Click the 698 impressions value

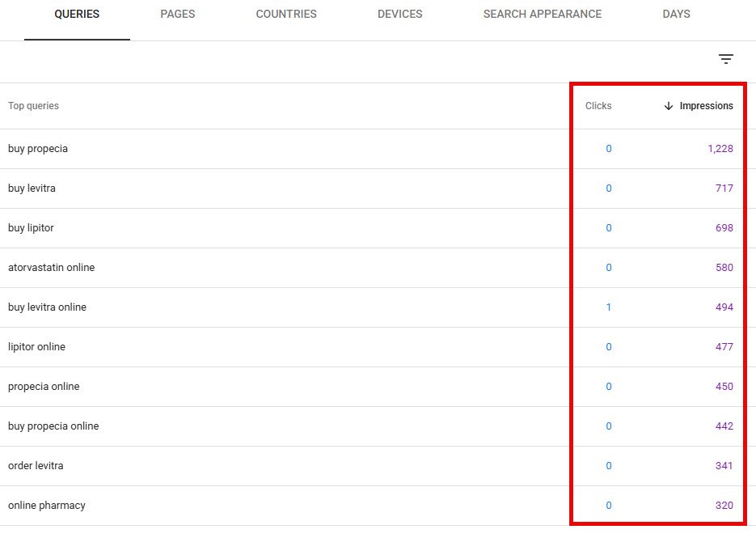point(724,228)
